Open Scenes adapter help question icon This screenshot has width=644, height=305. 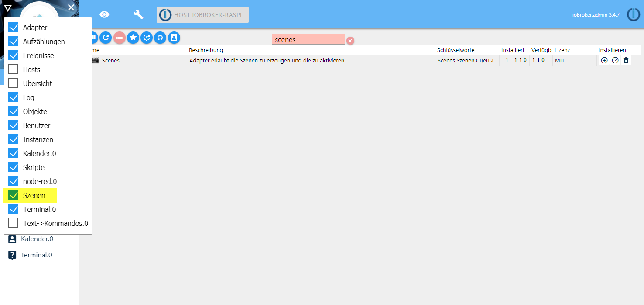coord(615,60)
